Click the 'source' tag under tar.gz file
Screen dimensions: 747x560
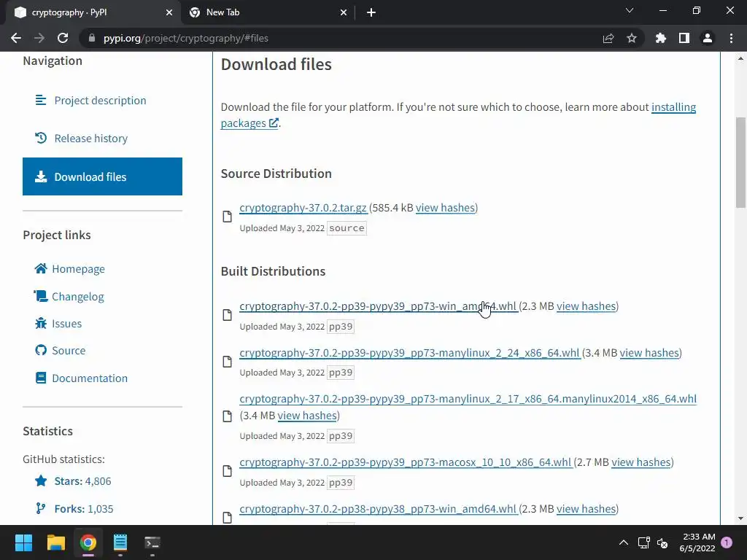point(347,228)
